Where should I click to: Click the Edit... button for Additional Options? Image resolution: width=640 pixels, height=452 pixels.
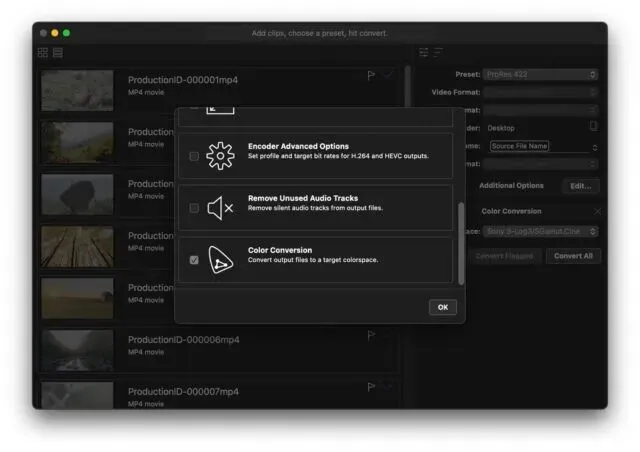581,186
